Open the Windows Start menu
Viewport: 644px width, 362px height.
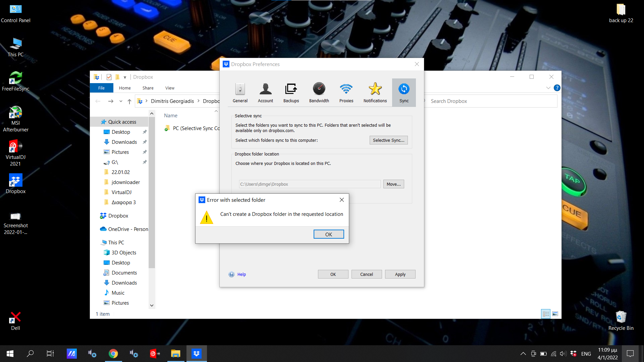click(10, 353)
